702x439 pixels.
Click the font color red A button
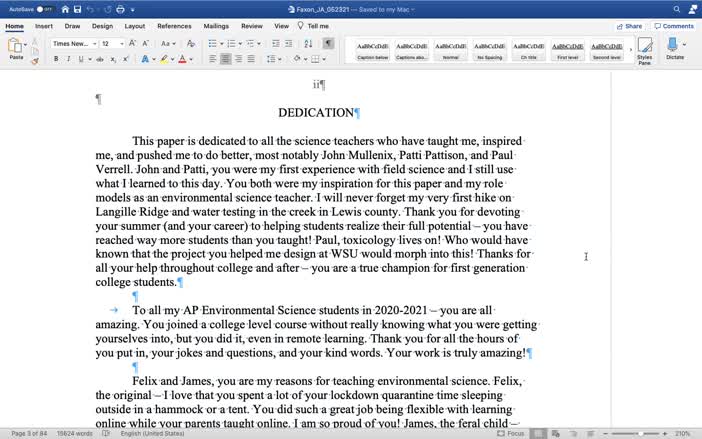click(182, 59)
